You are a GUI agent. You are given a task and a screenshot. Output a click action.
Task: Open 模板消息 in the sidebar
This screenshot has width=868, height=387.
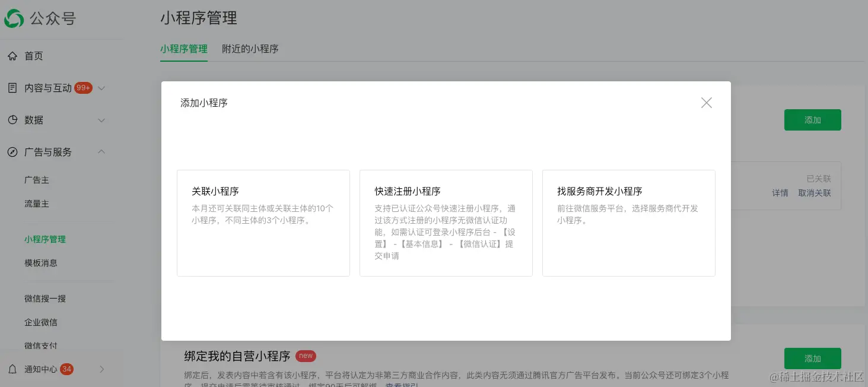click(x=41, y=263)
